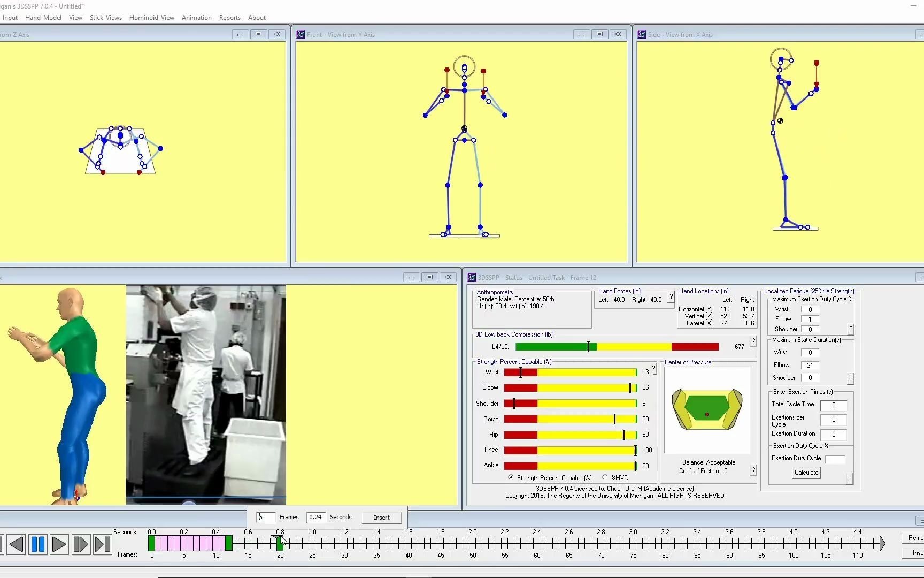Open the Reports menu
The height and width of the screenshot is (578, 924).
point(230,18)
